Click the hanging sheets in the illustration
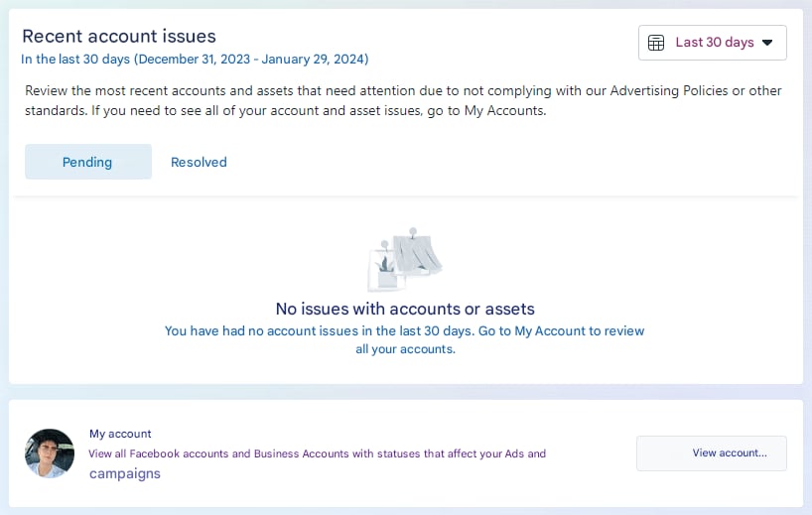812x515 pixels. pos(417,253)
